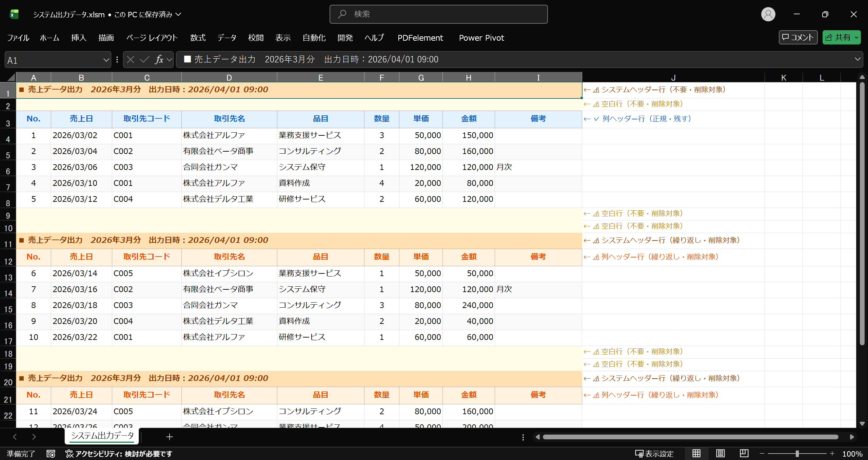Click the zoom slider handle
Screen dimensions: 868x460
797,454
